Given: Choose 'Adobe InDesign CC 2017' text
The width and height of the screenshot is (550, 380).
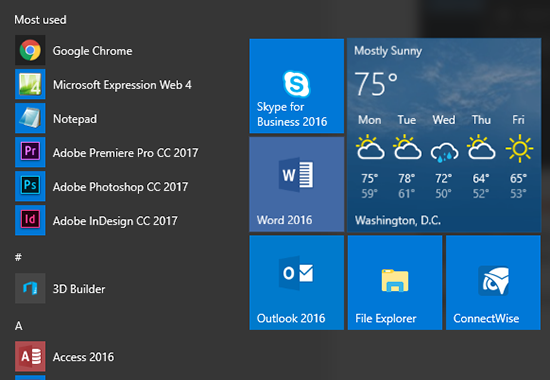Looking at the screenshot, I should tap(115, 221).
